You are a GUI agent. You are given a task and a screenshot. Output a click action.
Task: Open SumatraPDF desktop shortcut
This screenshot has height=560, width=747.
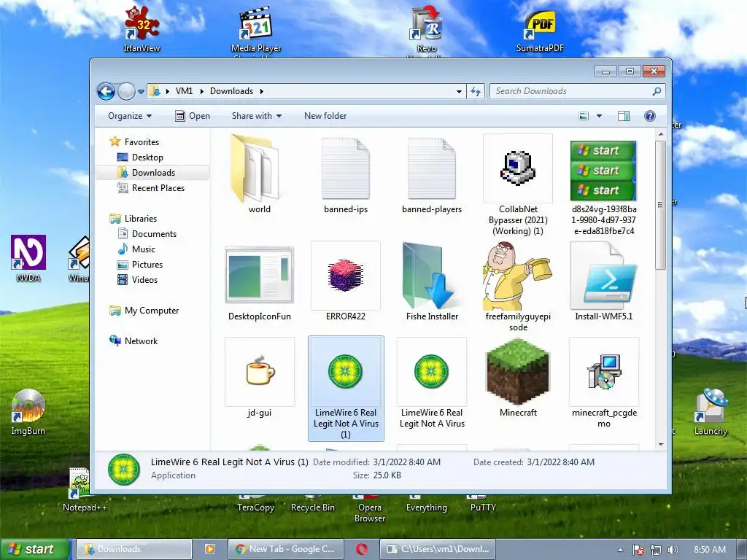(540, 31)
